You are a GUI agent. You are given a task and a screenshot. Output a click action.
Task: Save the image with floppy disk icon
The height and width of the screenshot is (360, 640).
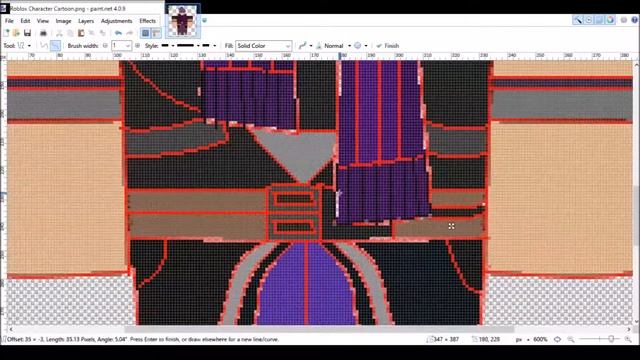coord(27,33)
